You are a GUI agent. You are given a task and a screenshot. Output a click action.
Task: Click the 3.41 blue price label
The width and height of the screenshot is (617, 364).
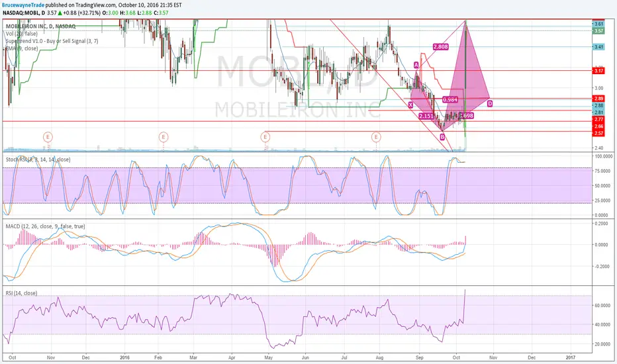pyautogui.click(x=598, y=47)
